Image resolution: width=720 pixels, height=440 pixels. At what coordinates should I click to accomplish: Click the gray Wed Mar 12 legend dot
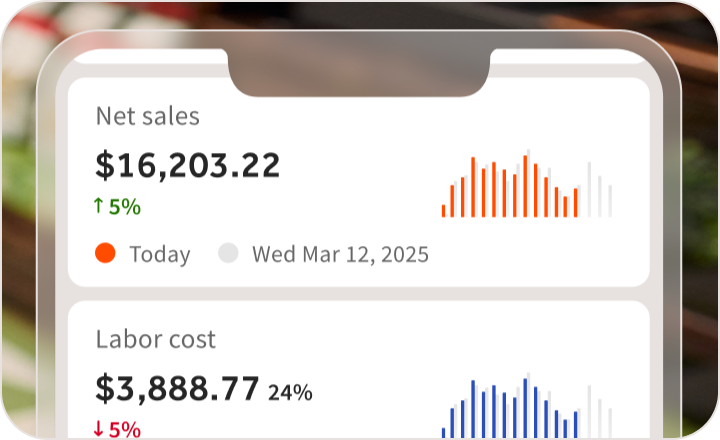point(228,253)
